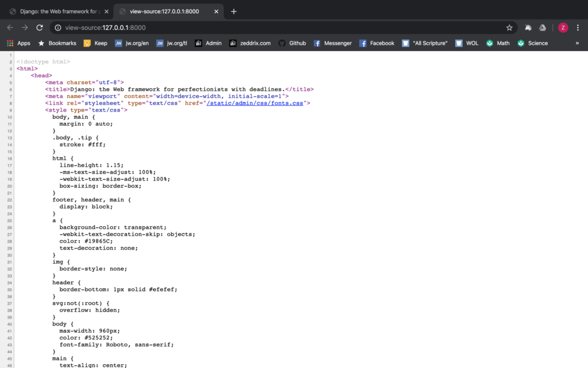
Task: Click the "background-color: transparent;" line
Action: (113, 228)
